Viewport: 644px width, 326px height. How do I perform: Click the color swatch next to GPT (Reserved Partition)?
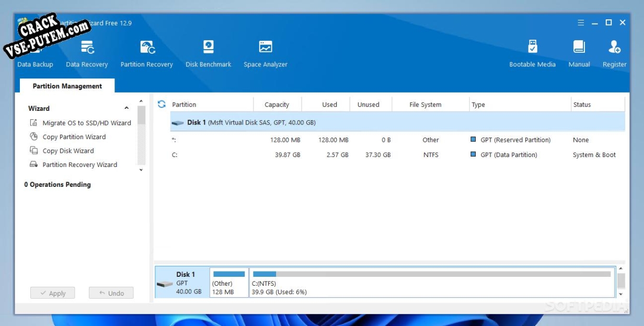[473, 140]
